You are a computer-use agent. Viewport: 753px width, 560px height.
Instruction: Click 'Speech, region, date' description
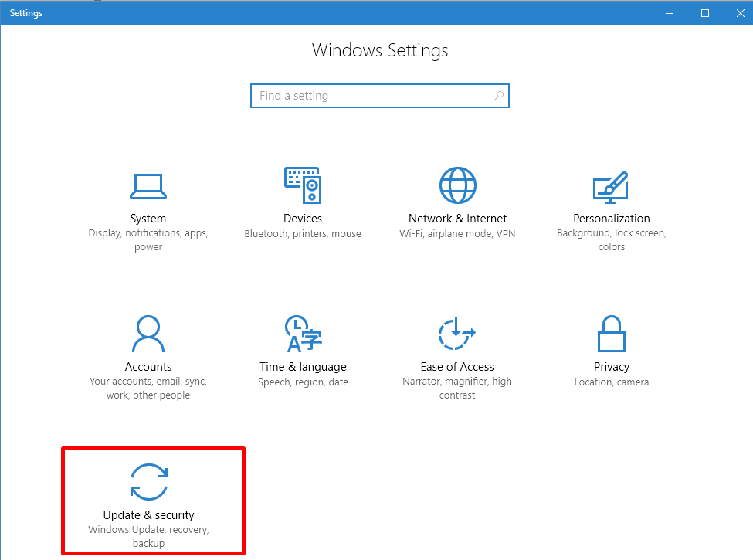click(303, 382)
